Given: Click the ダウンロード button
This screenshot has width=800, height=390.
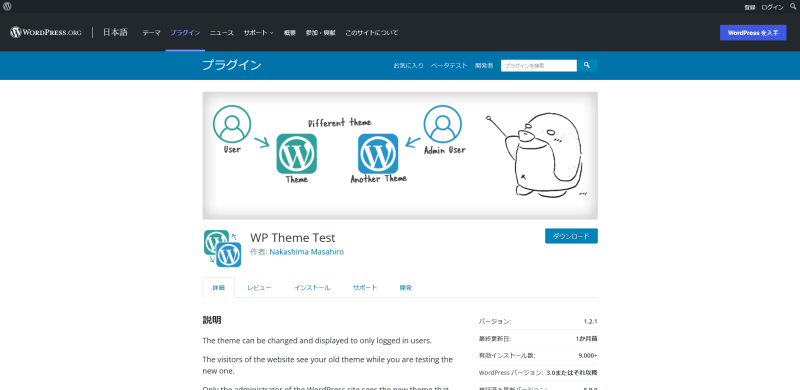Looking at the screenshot, I should click(571, 236).
